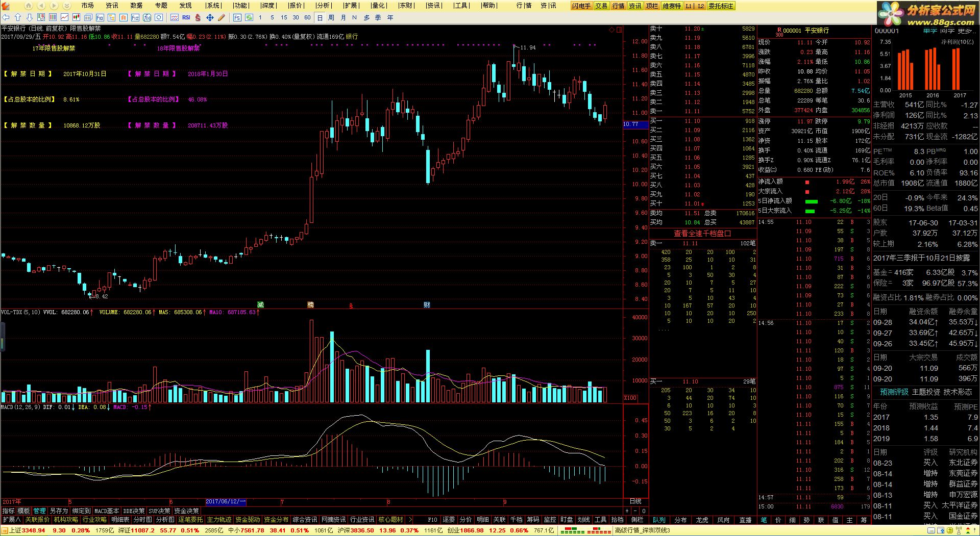Image resolution: width=980 pixels, height=536 pixels.
Task: Click the square-circle toolbar icon
Action: [159, 17]
